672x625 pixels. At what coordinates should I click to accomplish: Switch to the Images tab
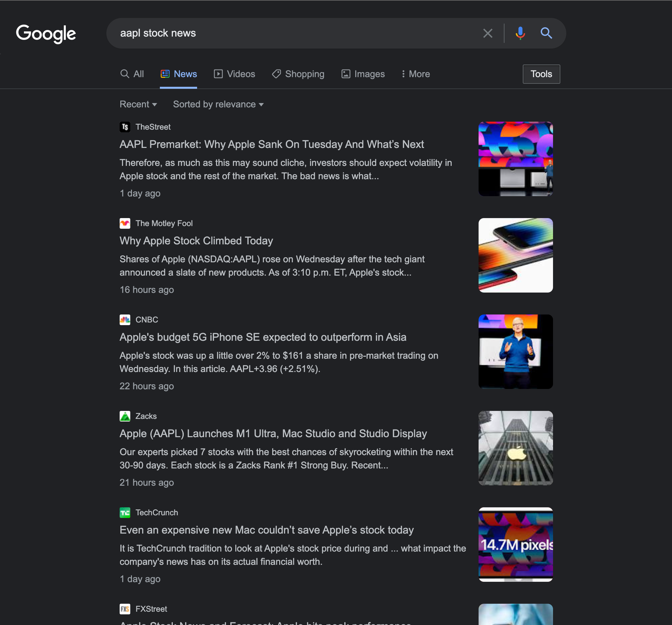[363, 74]
